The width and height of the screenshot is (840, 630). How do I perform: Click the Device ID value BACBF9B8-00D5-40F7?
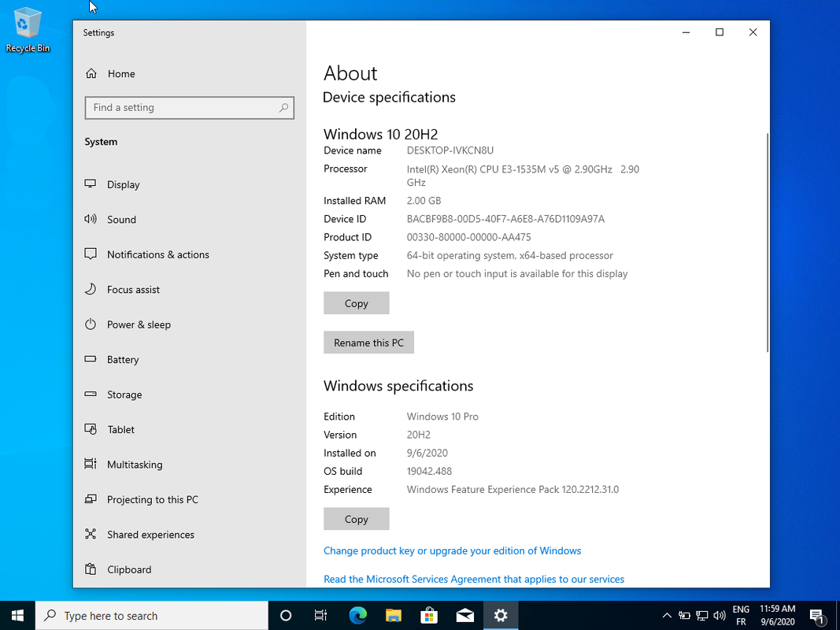505,219
